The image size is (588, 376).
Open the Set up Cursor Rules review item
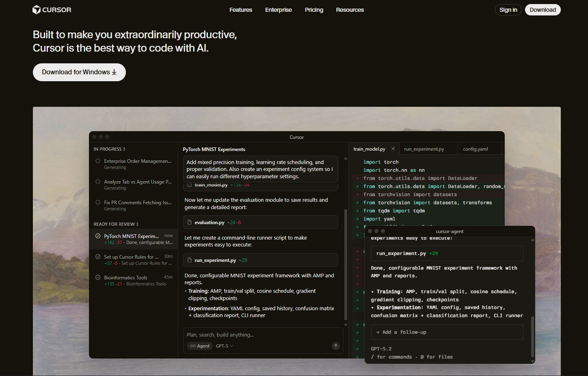(133, 260)
